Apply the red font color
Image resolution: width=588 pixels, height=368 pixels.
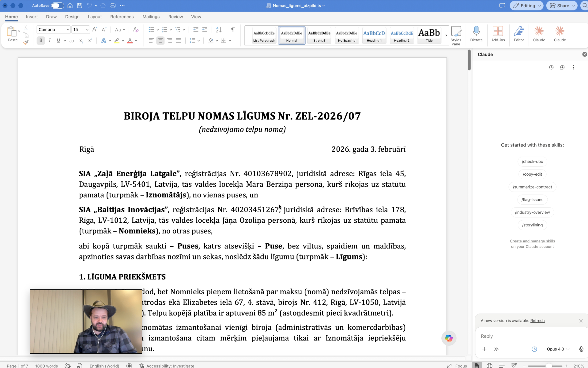click(130, 40)
